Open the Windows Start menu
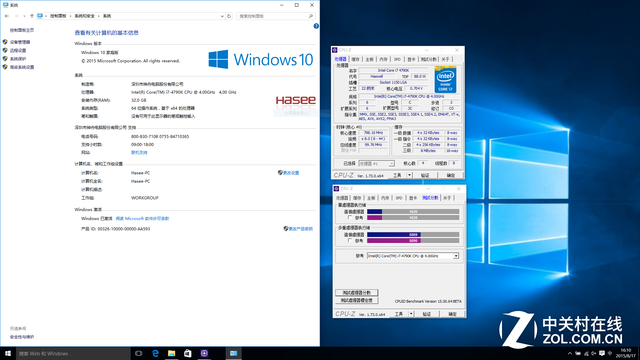Viewport: 640px width, 360px height. [x=8, y=353]
